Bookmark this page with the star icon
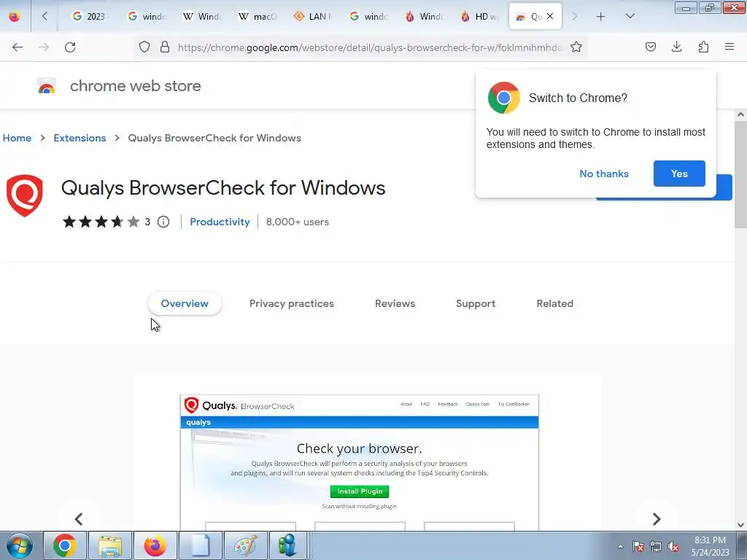The width and height of the screenshot is (747, 560). point(576,47)
